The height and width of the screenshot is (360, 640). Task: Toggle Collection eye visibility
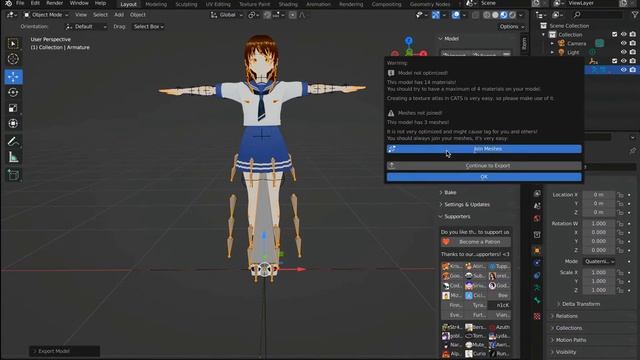pos(623,35)
